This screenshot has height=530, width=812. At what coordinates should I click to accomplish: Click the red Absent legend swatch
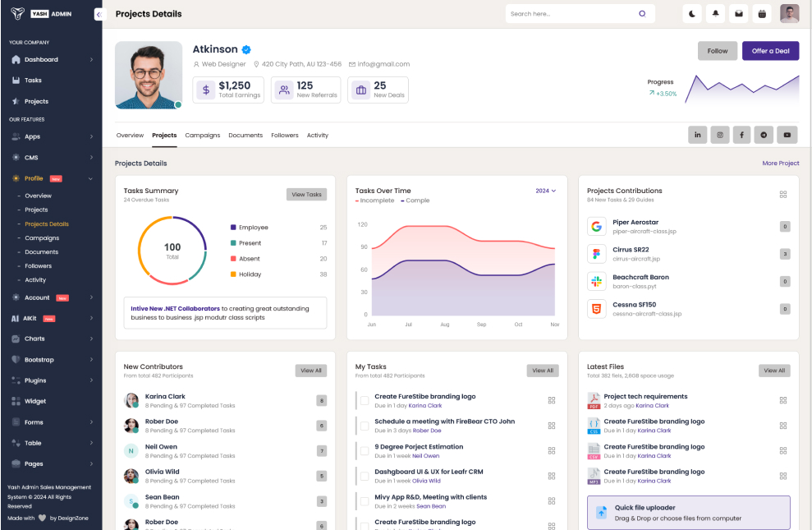(233, 259)
